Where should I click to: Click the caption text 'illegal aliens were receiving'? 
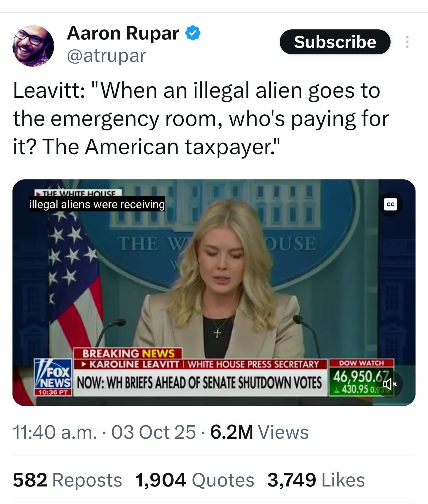(97, 204)
